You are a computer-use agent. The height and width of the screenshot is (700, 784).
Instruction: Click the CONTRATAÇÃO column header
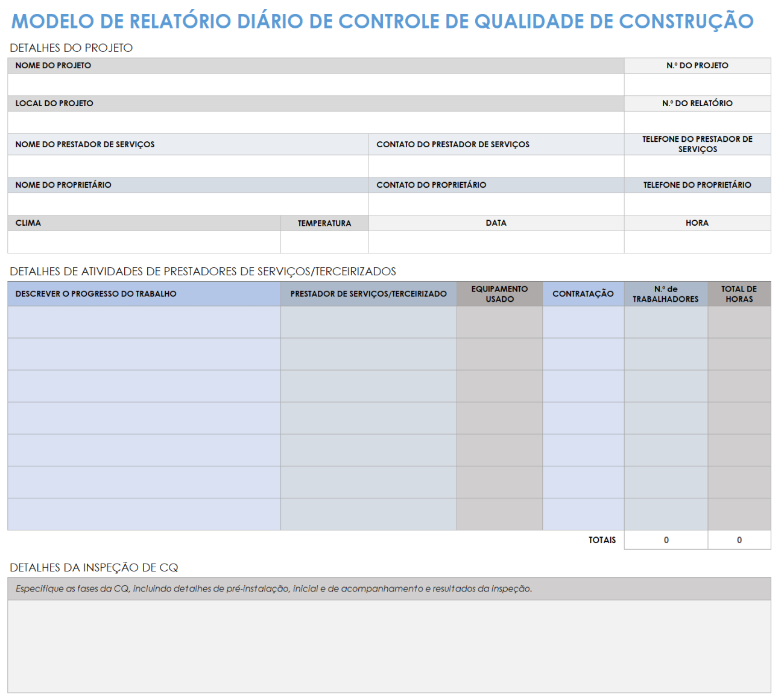pos(583,293)
